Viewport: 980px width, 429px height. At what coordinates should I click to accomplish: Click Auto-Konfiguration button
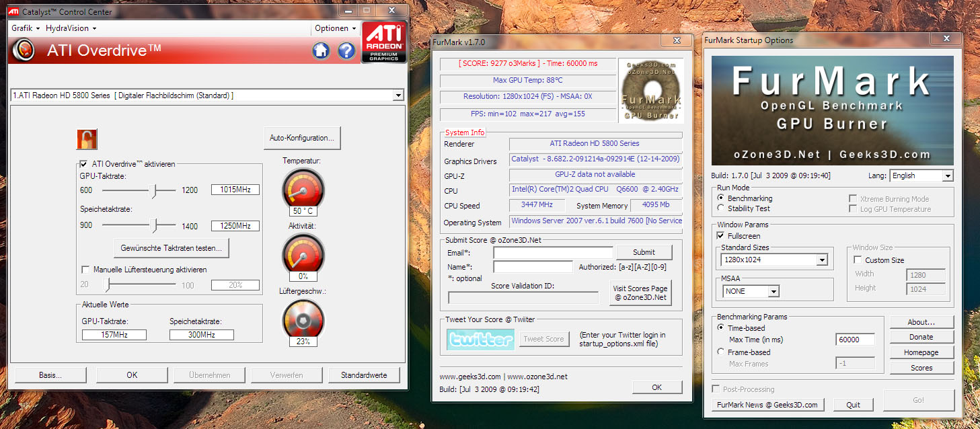[302, 138]
